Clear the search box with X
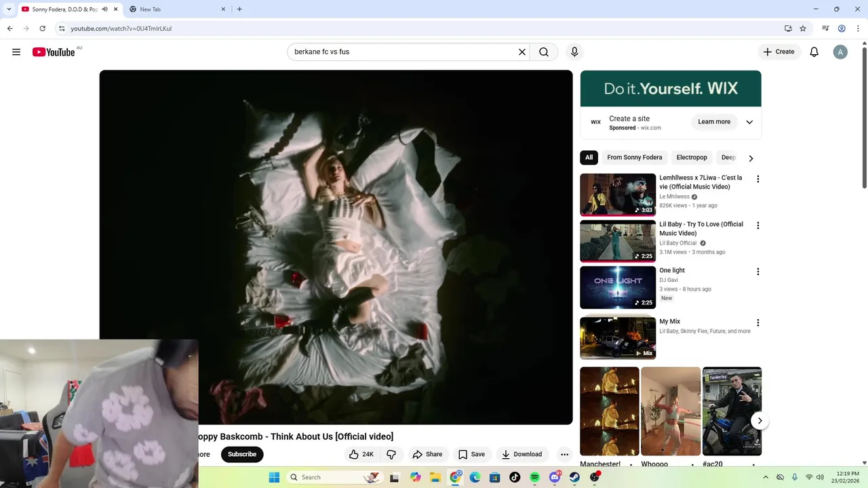Screen dimensions: 868x488 click(522, 52)
